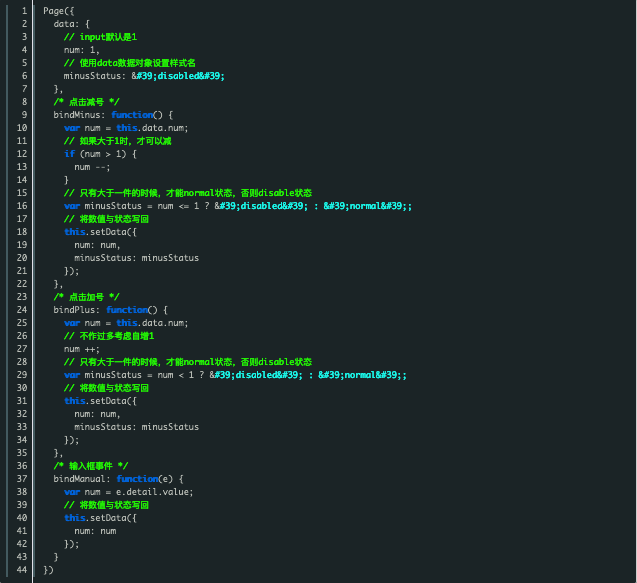This screenshot has height=583, width=637.
Task: Click line number 9 in the gutter
Action: (x=23, y=114)
